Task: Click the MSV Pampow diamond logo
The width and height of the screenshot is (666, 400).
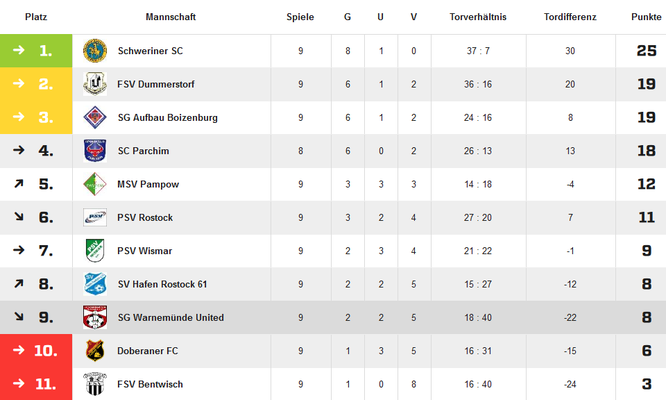Action: coord(95,184)
